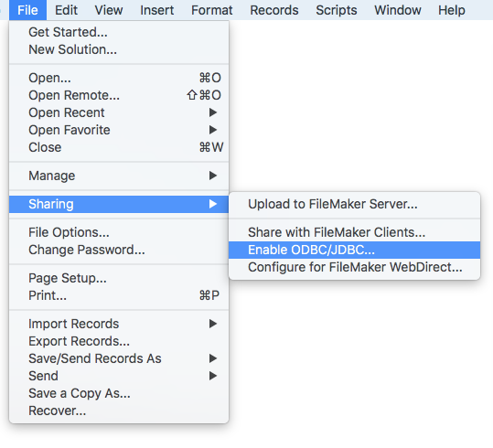Expand the Open Recent submenu arrow
Image resolution: width=493 pixels, height=448 pixels.
(x=213, y=112)
